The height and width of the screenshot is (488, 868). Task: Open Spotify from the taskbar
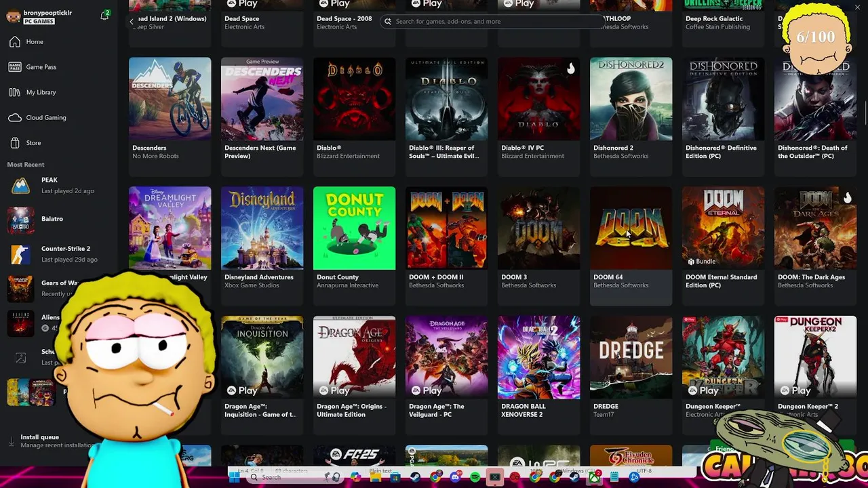[475, 477]
